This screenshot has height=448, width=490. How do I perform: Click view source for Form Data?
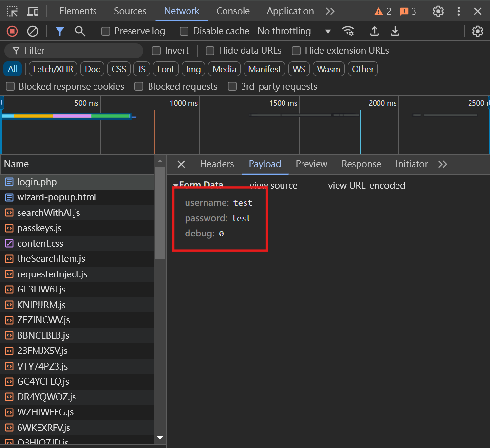click(x=273, y=185)
